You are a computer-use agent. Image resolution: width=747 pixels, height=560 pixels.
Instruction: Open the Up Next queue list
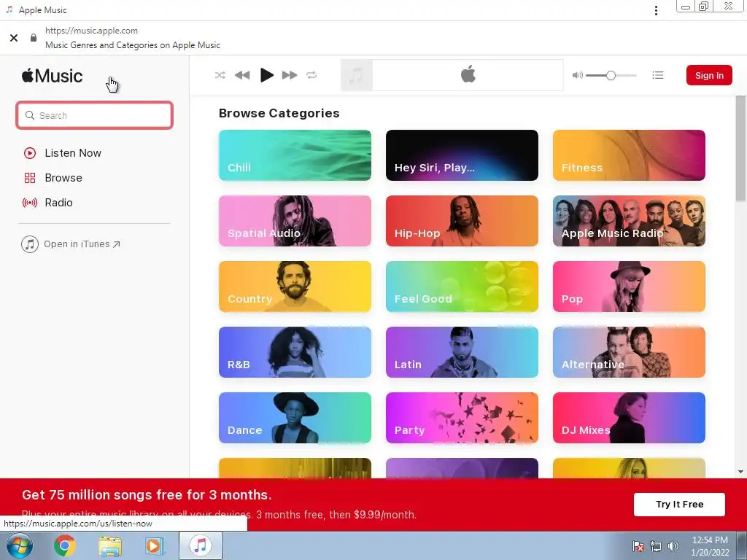tap(658, 75)
